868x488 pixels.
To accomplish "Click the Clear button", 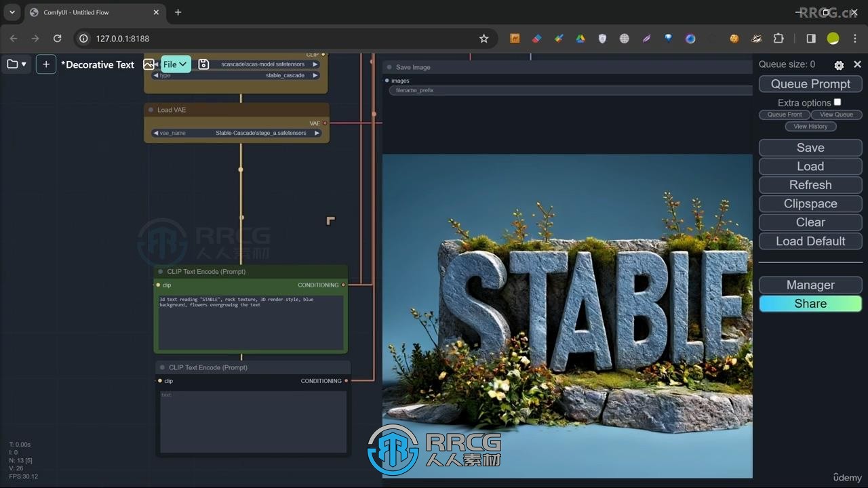I will coord(810,222).
